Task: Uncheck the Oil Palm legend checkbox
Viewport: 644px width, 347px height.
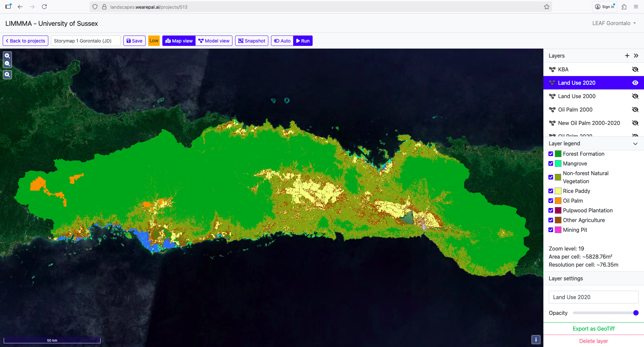Action: click(551, 201)
